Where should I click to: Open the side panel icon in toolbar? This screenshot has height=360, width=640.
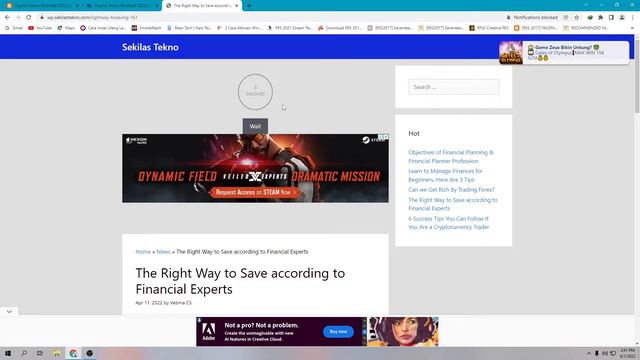pyautogui.click(x=611, y=18)
